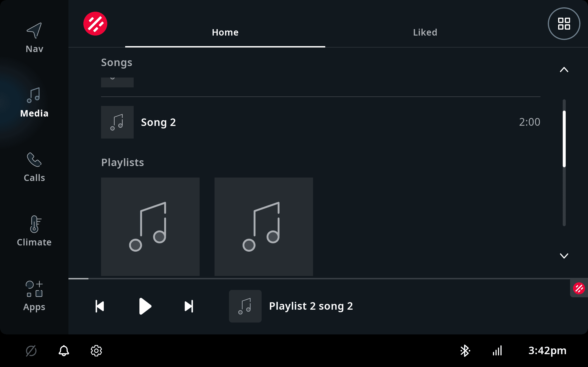Viewport: 588px width, 367px height.
Task: Open the first playlist thumbnail
Action: point(150,227)
